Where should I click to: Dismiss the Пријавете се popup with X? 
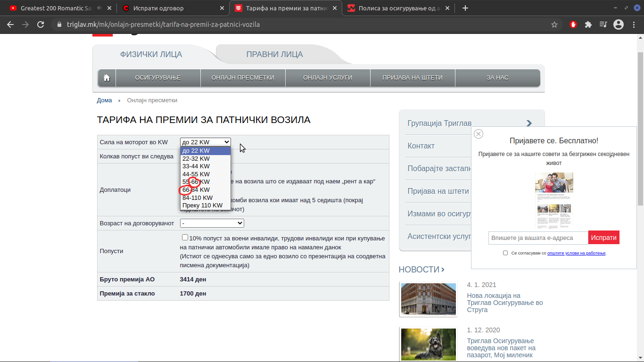(479, 134)
